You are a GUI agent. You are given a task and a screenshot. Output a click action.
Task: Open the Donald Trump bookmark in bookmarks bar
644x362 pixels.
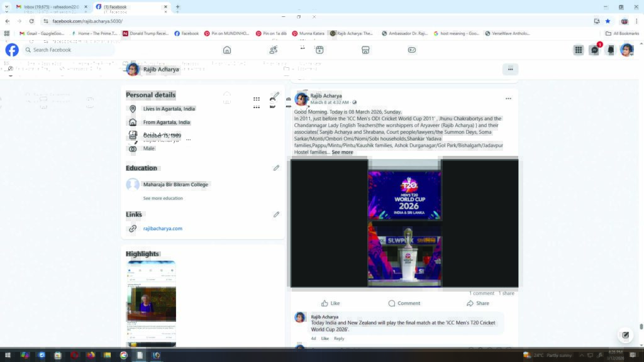click(x=145, y=33)
